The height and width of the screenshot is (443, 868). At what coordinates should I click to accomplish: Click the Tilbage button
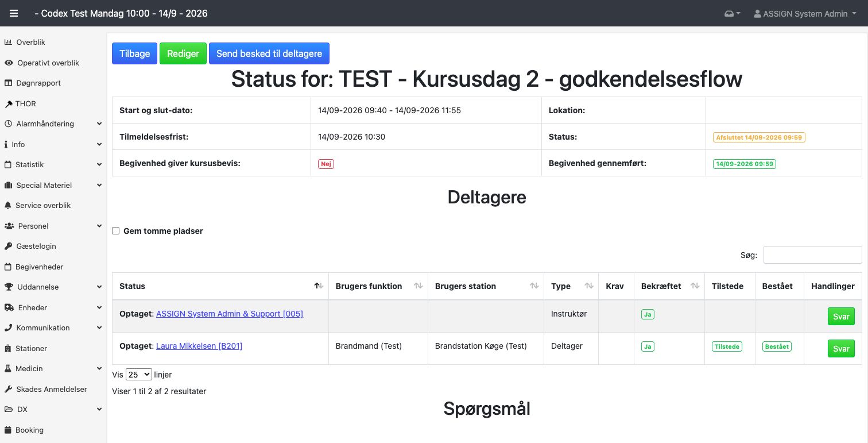134,53
